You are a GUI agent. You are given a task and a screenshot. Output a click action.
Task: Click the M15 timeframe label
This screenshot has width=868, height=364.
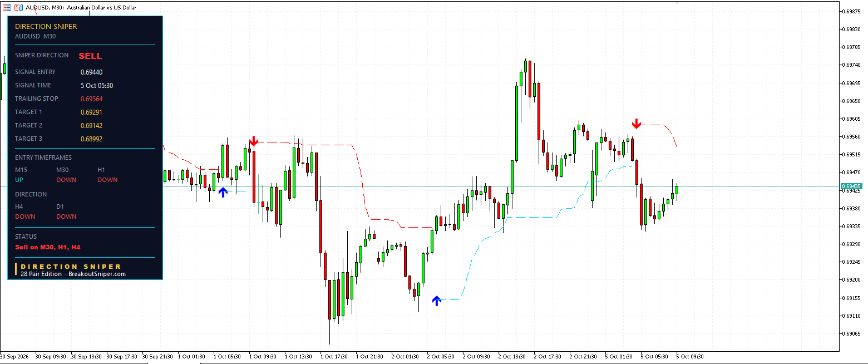click(x=21, y=170)
